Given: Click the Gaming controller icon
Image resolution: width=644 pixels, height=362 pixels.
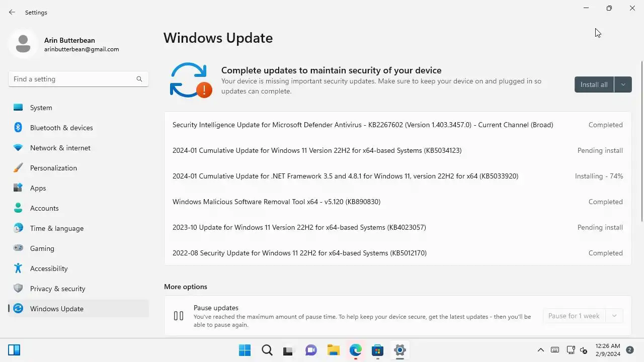Looking at the screenshot, I should (x=18, y=248).
